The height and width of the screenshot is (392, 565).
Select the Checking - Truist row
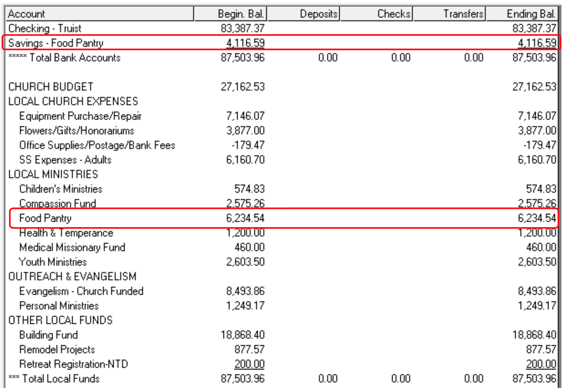pos(45,28)
